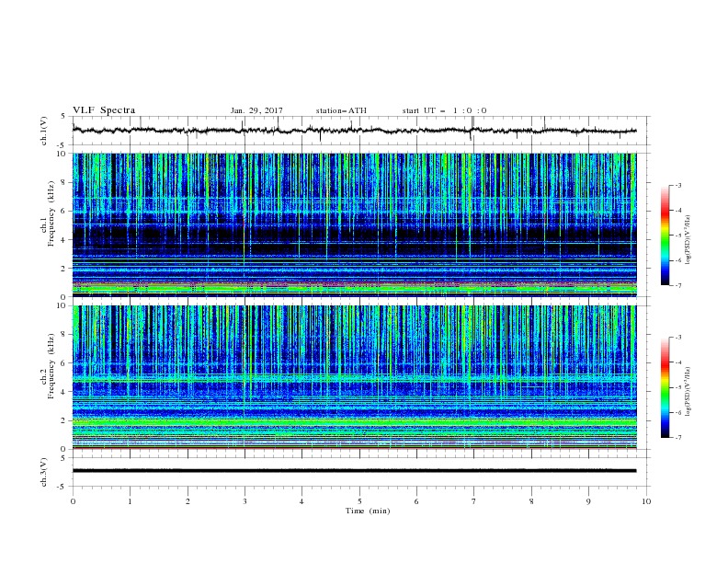Click the ch.1 spectrogram color bar
The height and width of the screenshot is (563, 728).
(x=665, y=236)
